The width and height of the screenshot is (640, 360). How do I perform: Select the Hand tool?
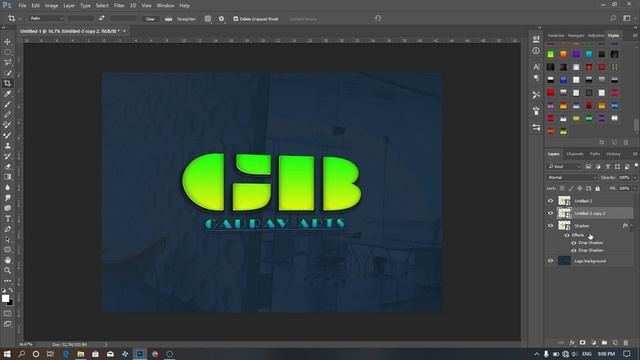pyautogui.click(x=7, y=260)
